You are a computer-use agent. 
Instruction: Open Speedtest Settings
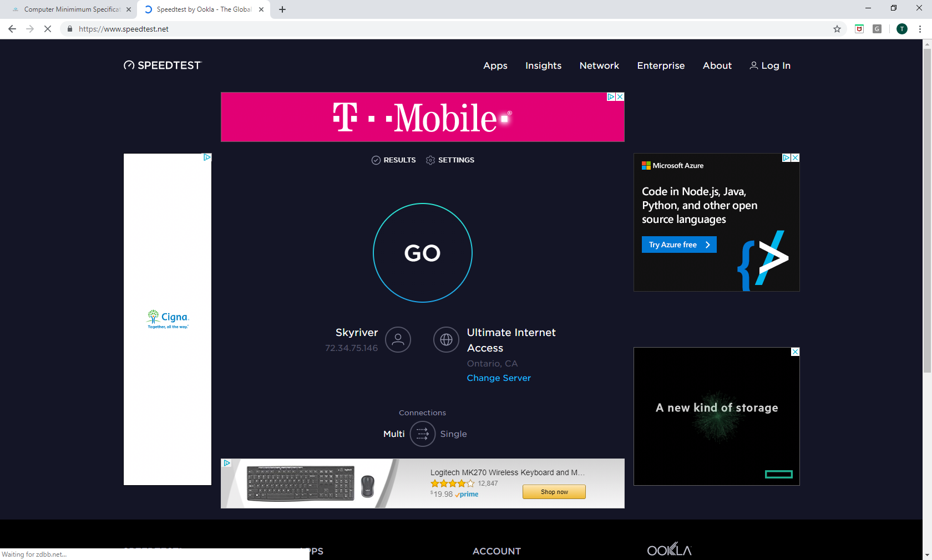450,160
